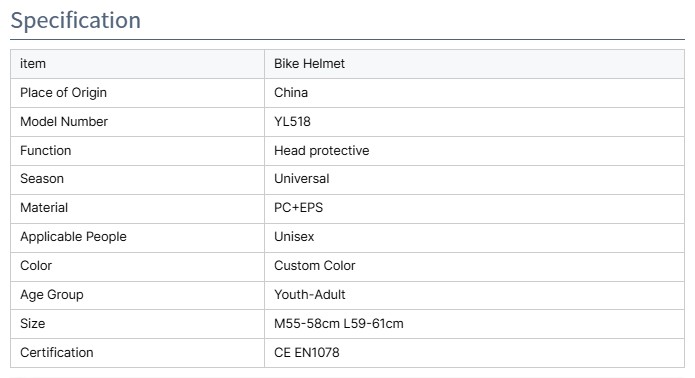
Task: Click the 'PC+EPS' material value
Action: coord(298,207)
